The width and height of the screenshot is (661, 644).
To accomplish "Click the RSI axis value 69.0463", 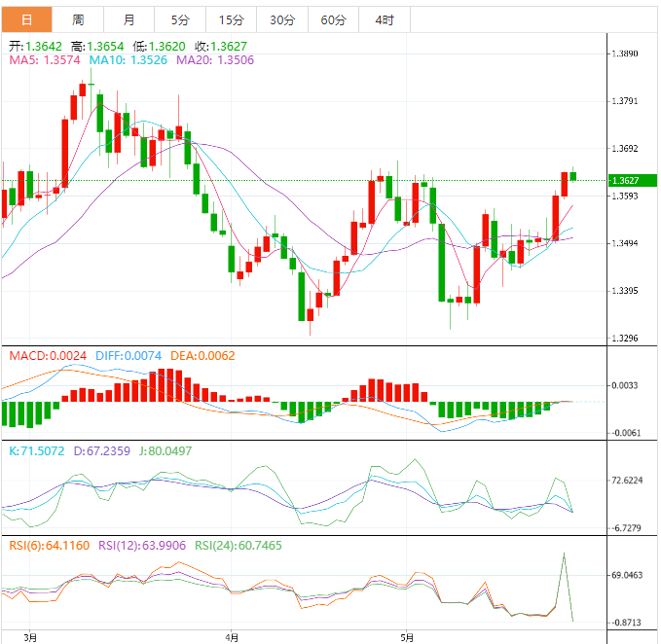I will coord(627,575).
